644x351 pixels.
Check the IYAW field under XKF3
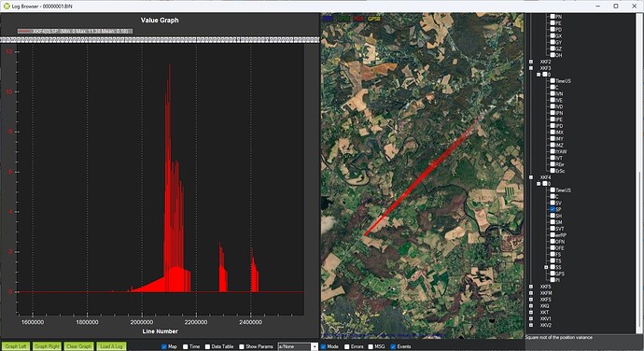pyautogui.click(x=553, y=151)
